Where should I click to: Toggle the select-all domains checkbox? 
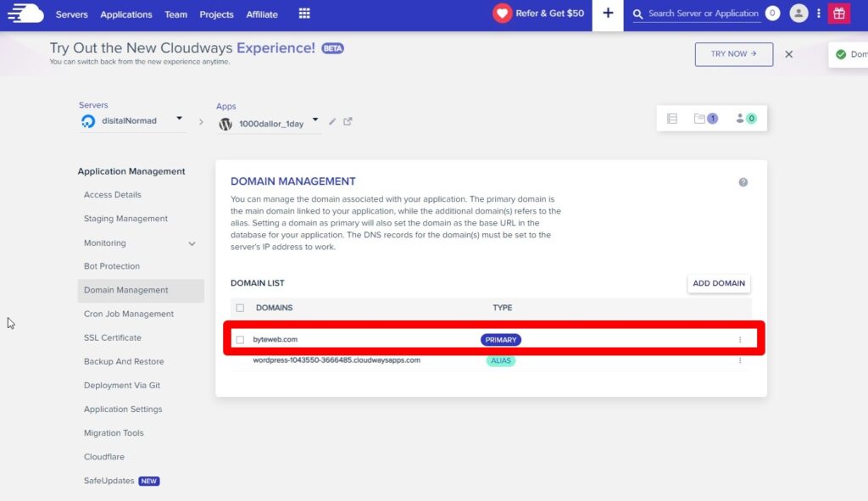pos(240,308)
